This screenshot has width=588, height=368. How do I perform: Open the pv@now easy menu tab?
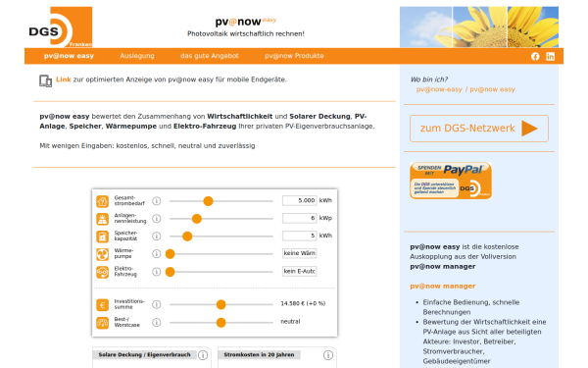tap(69, 56)
